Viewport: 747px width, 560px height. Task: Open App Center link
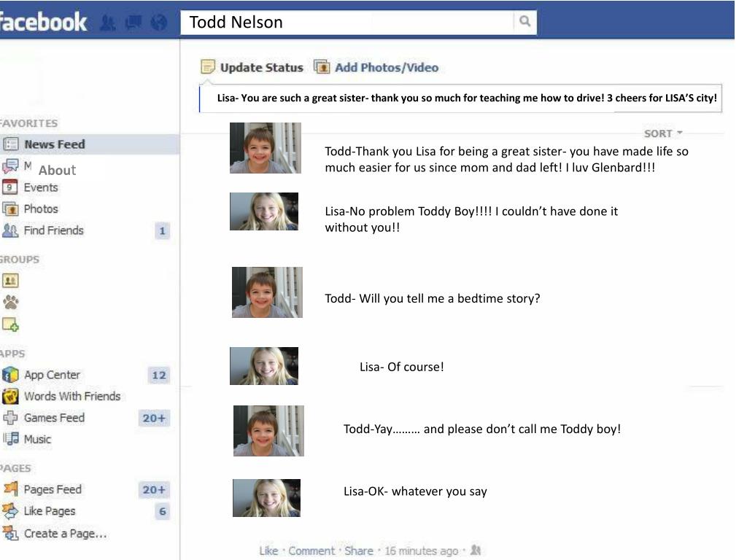[53, 375]
